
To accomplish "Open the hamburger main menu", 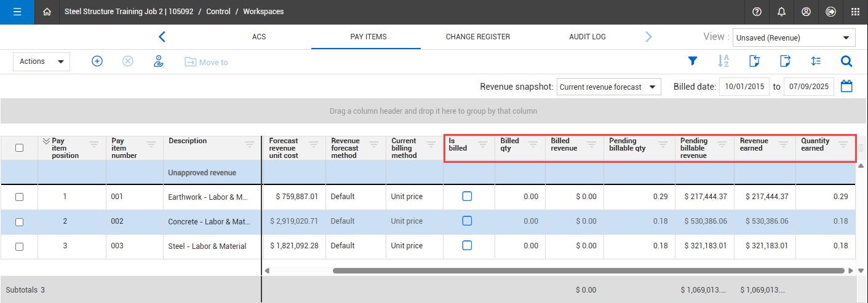I will point(17,12).
